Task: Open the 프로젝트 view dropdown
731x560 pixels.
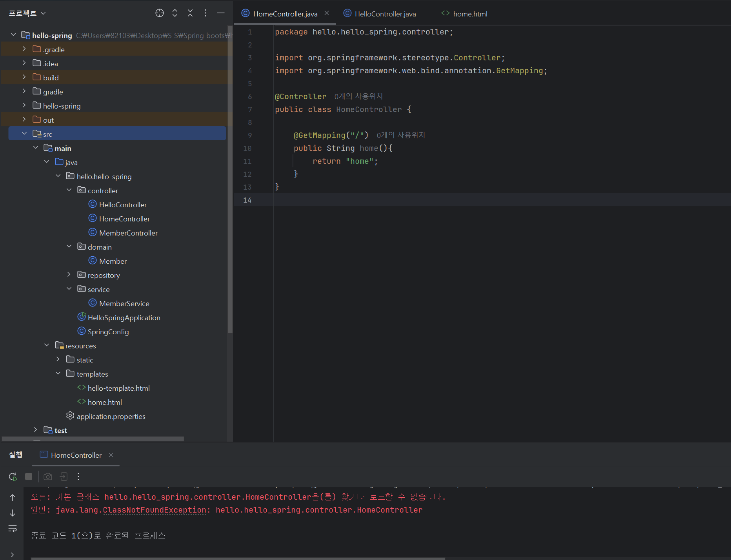Action: click(x=27, y=13)
